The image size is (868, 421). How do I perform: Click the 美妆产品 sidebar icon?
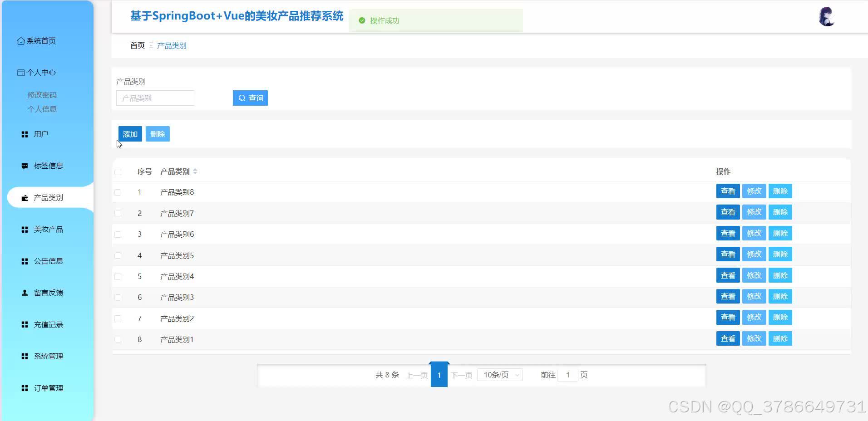[x=25, y=229]
